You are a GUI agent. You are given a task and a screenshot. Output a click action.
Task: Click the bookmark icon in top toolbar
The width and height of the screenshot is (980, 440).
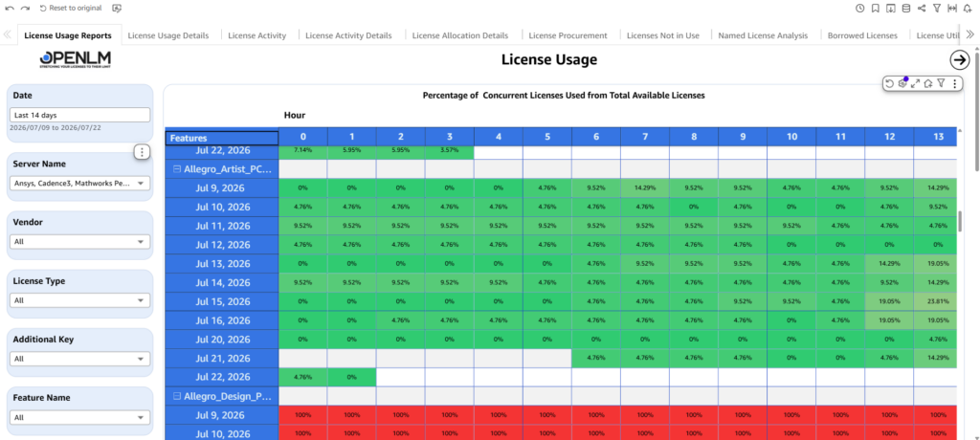[x=875, y=8]
